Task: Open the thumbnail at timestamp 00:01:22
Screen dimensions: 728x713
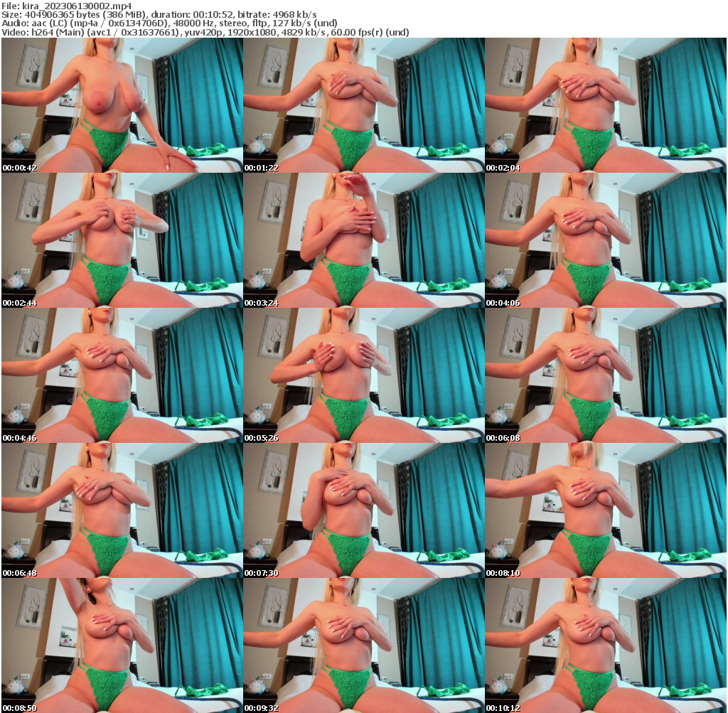Action: (x=364, y=105)
